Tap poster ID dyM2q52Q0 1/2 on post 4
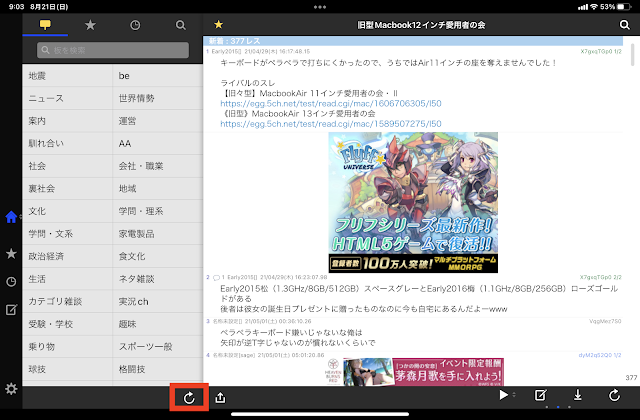This screenshot has height=420, width=640. point(600,355)
